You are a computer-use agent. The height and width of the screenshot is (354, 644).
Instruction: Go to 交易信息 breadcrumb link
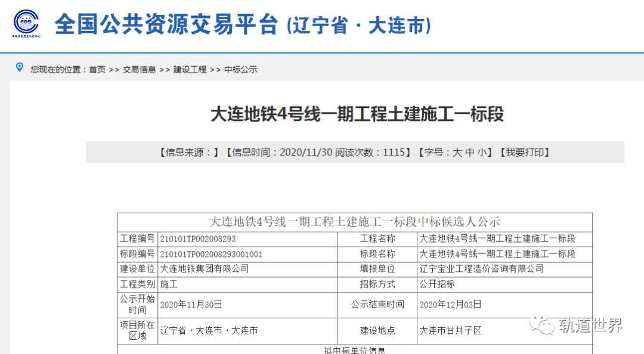pyautogui.click(x=139, y=70)
